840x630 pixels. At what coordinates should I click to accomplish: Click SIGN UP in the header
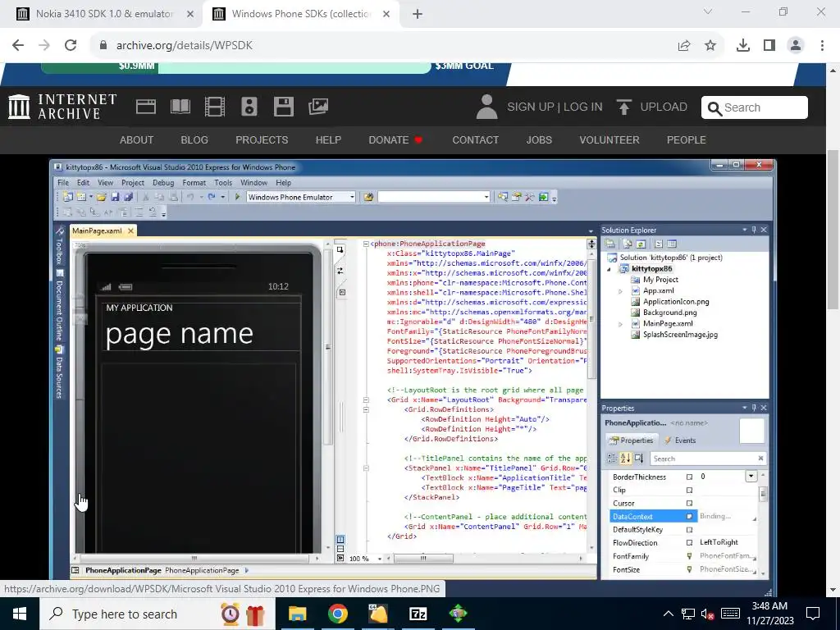(531, 107)
